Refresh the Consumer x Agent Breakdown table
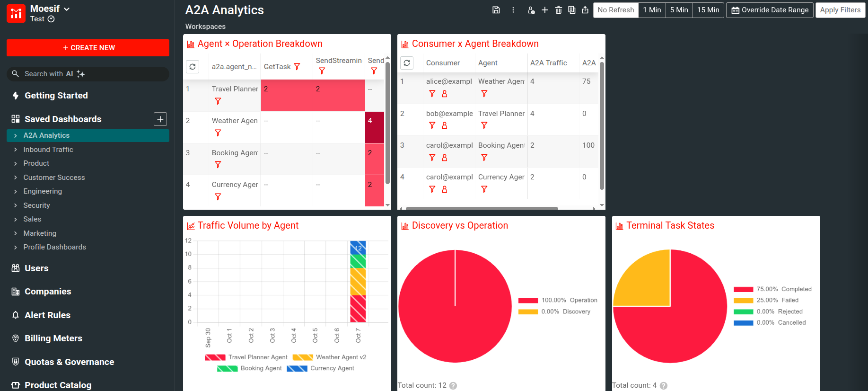Viewport: 868px width, 391px height. click(407, 63)
